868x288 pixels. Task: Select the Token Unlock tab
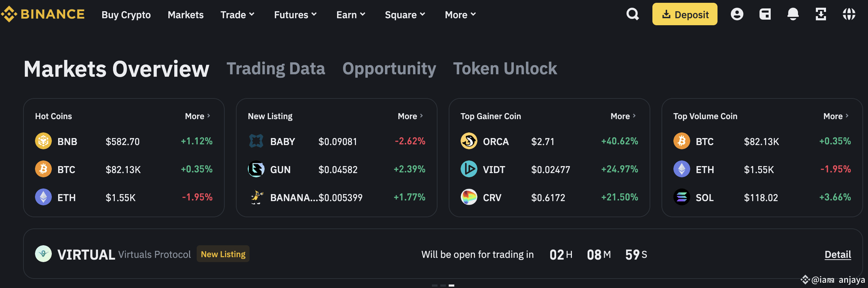point(505,69)
